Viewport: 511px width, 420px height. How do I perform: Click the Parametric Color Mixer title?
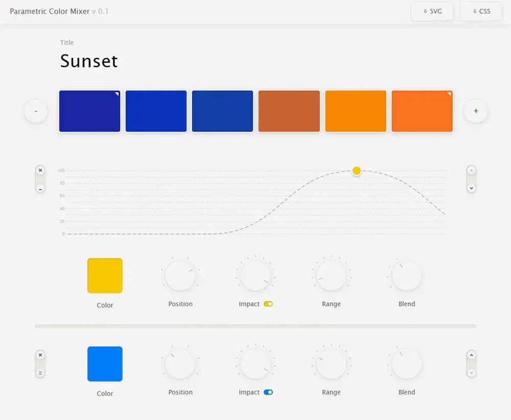pyautogui.click(x=50, y=11)
